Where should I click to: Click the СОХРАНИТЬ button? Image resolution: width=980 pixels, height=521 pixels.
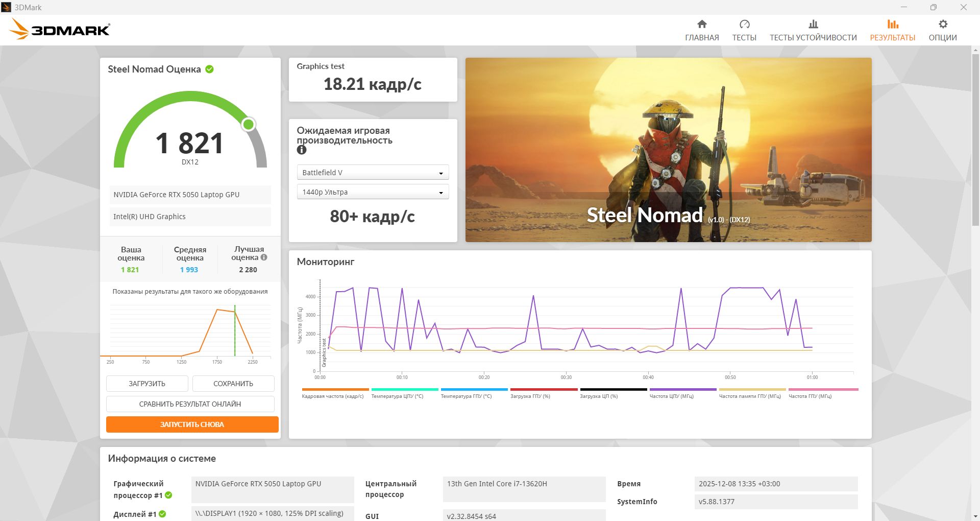pyautogui.click(x=233, y=384)
